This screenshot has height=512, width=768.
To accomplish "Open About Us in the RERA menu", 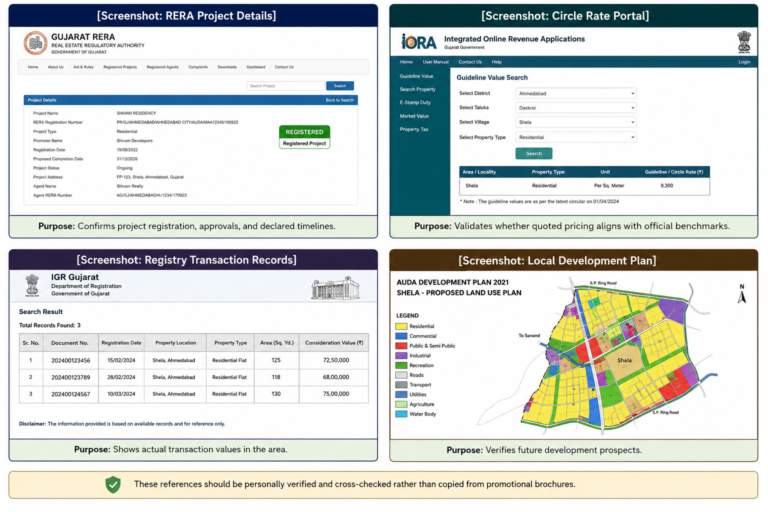I will (x=55, y=67).
